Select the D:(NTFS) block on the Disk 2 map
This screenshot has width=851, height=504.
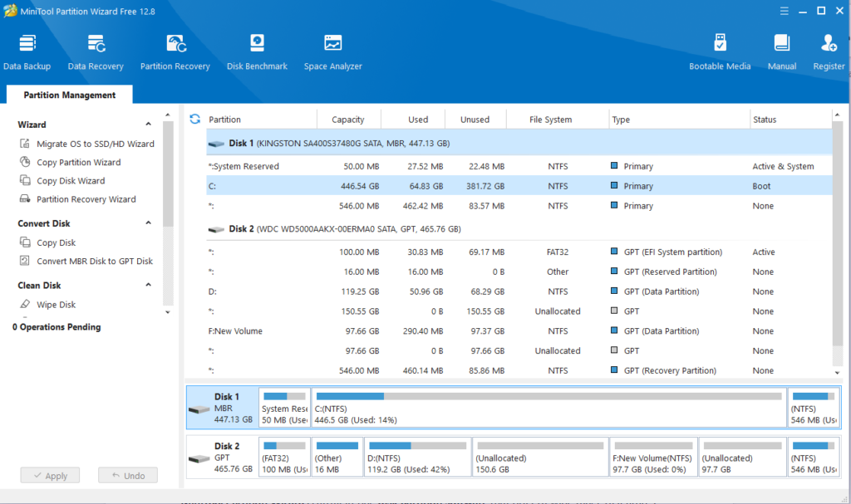coord(417,457)
